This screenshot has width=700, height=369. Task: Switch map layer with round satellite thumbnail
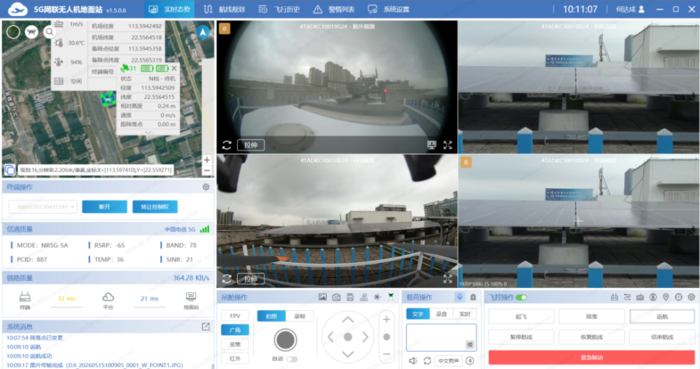(13, 32)
